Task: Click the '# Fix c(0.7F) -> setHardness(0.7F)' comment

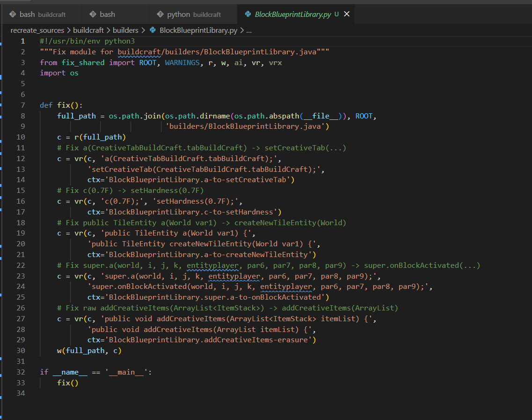Action: point(130,191)
